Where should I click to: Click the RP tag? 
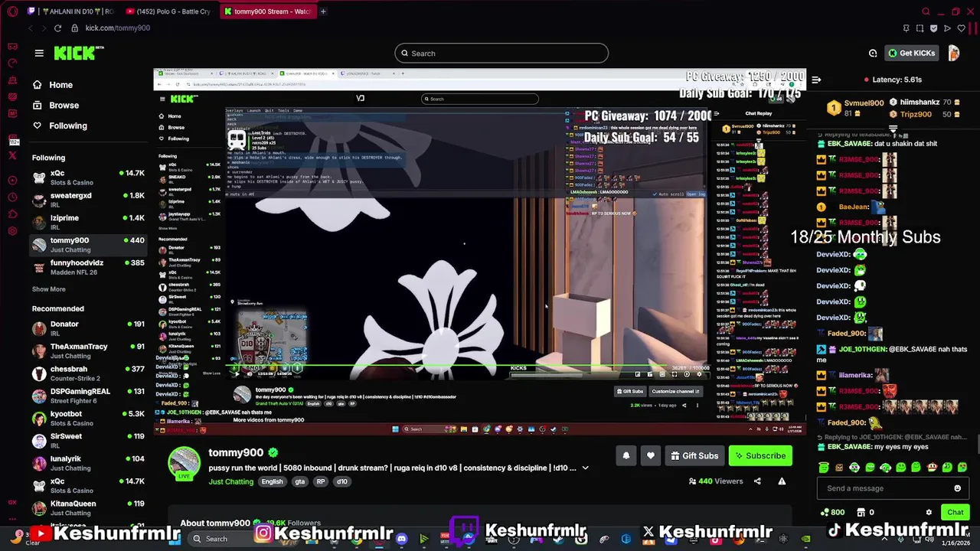click(321, 481)
